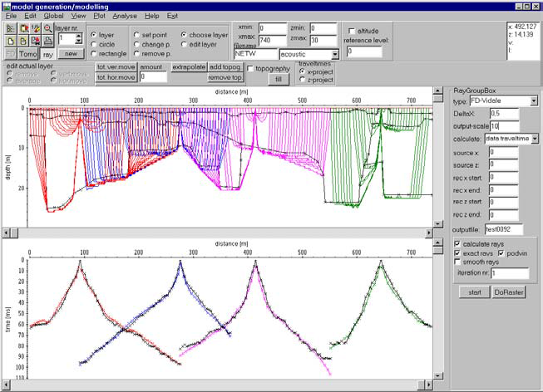This screenshot has height=392, width=543.
Task: Open the Analyse menu
Action: tap(125, 16)
